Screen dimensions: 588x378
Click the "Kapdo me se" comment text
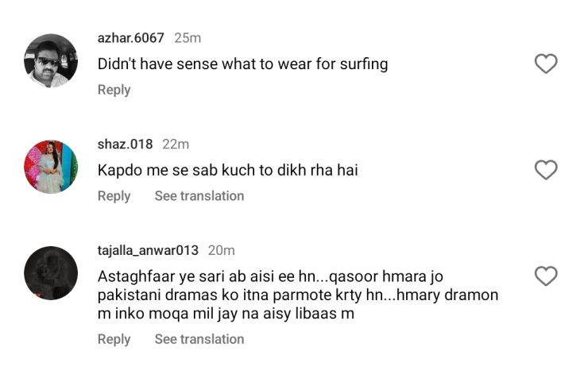coord(227,170)
